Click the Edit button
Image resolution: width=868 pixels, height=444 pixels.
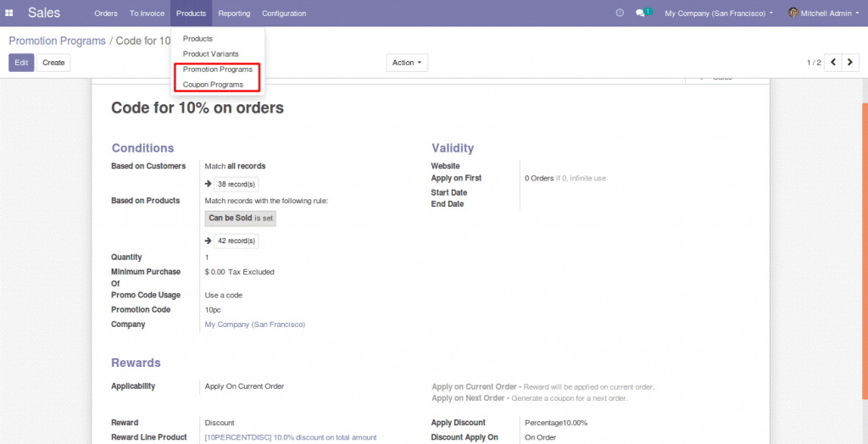(21, 63)
